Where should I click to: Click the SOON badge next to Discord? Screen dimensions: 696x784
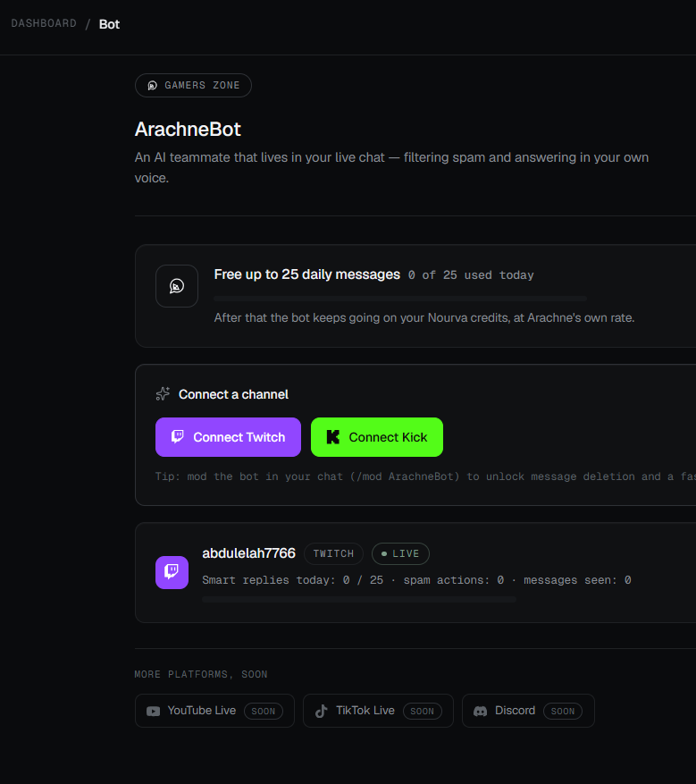click(563, 711)
